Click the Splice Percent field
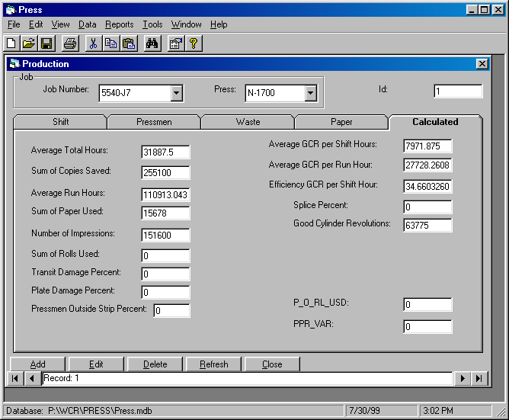Image resolution: width=509 pixels, height=420 pixels. [x=427, y=207]
